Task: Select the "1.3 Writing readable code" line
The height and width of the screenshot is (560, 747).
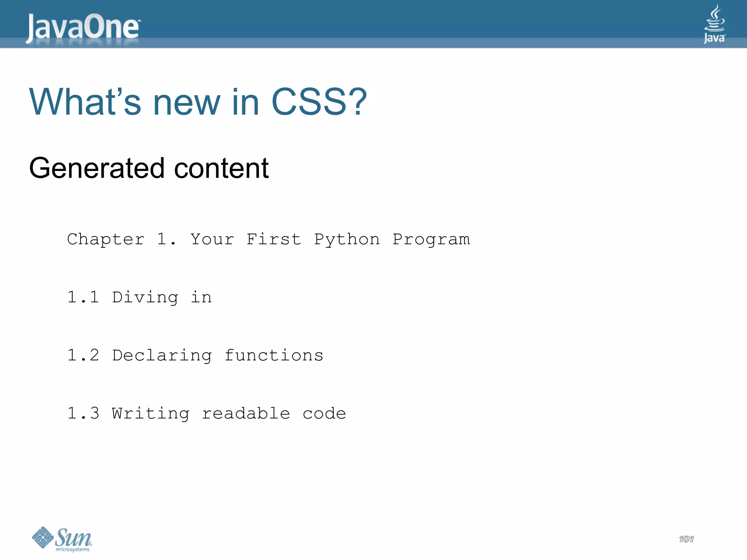Action: pyautogui.click(x=206, y=413)
